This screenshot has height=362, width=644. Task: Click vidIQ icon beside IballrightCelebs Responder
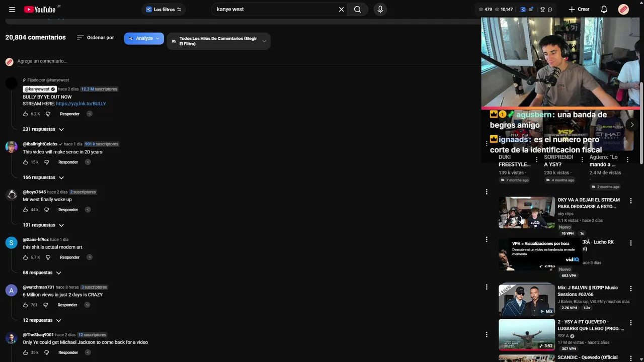click(x=88, y=162)
